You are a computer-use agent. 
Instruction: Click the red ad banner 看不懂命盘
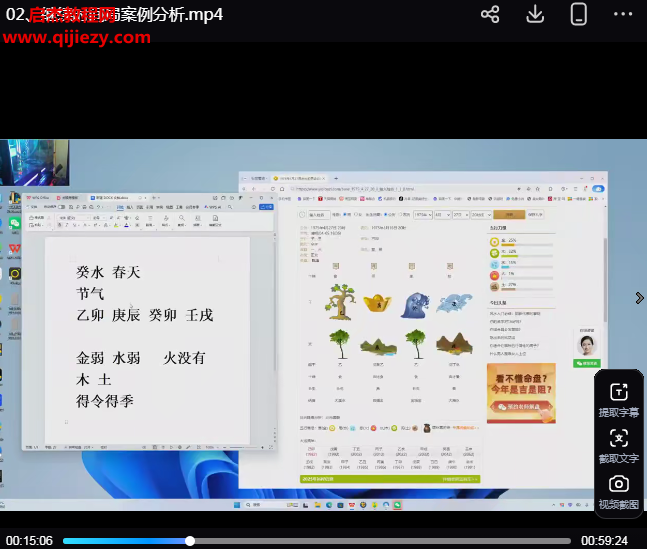(521, 393)
